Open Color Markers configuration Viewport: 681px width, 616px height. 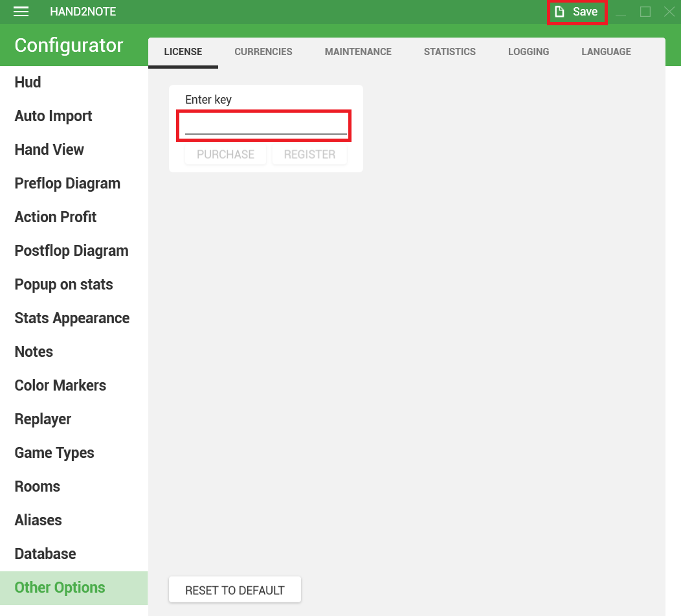point(60,385)
